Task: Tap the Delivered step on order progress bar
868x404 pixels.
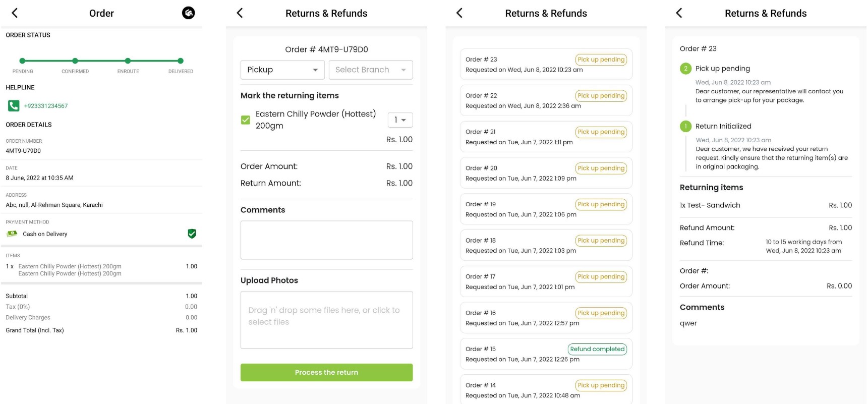Action: [x=181, y=61]
